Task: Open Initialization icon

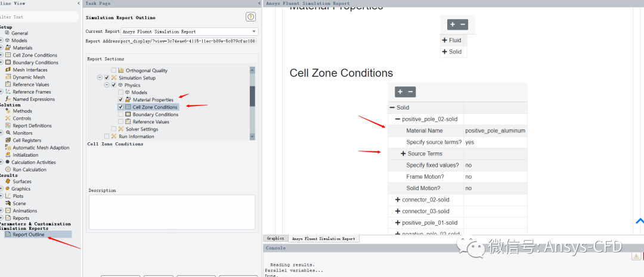Action: (x=8, y=155)
